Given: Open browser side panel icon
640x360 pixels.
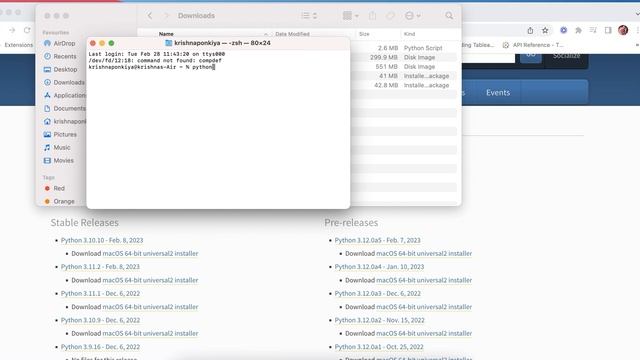Looking at the screenshot, I should pos(608,30).
